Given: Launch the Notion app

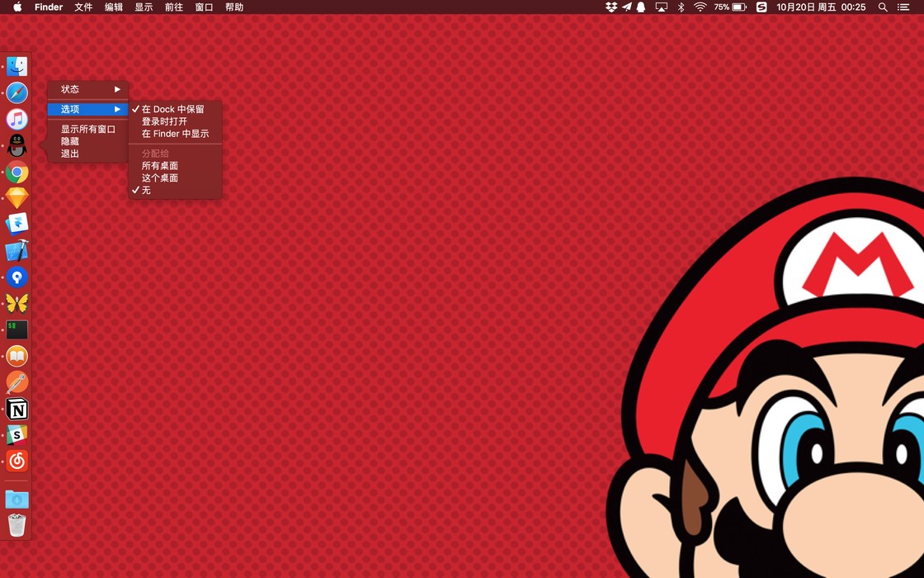Looking at the screenshot, I should (16, 409).
